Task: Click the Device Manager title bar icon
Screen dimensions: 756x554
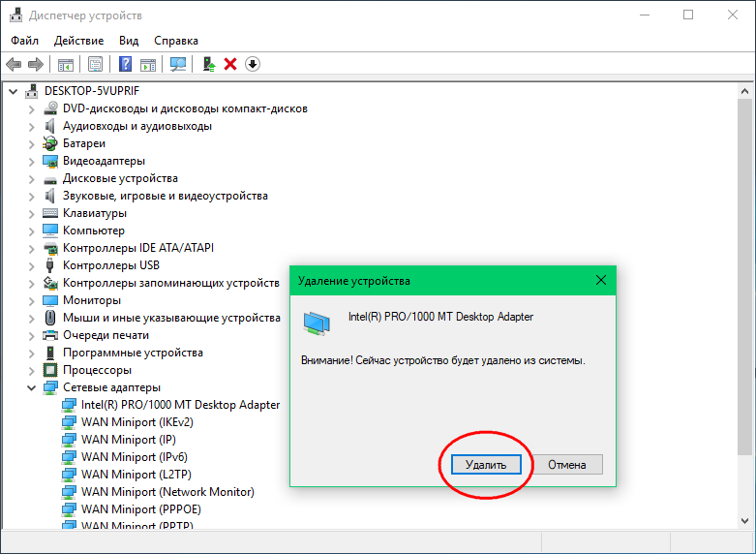Action: (x=15, y=15)
